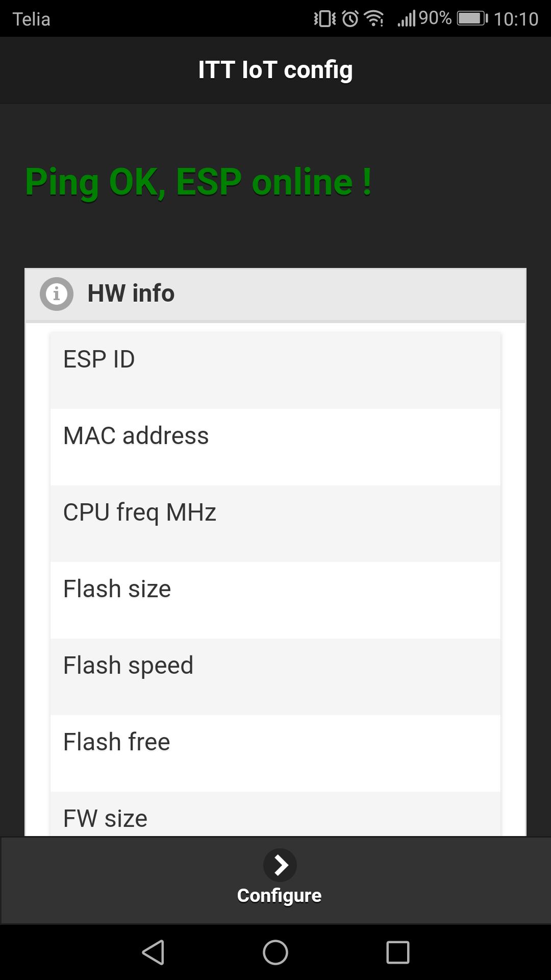Select the ESP ID row
Screen dimensions: 551x980
coord(275,371)
